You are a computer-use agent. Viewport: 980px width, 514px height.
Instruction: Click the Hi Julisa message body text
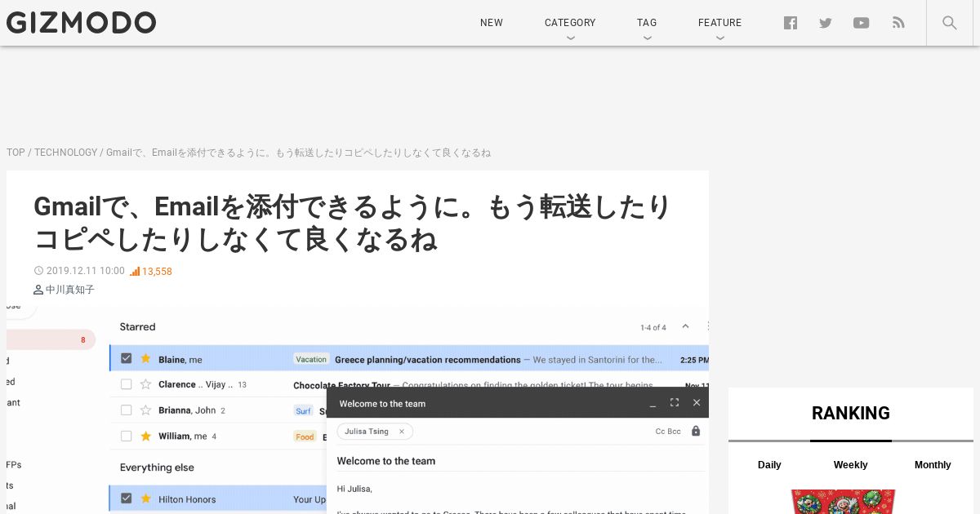click(x=354, y=489)
